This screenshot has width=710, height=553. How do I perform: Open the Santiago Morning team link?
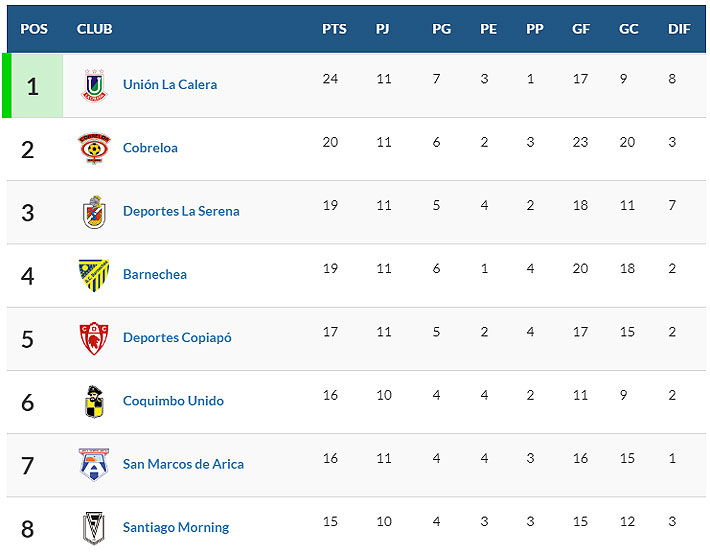(176, 527)
